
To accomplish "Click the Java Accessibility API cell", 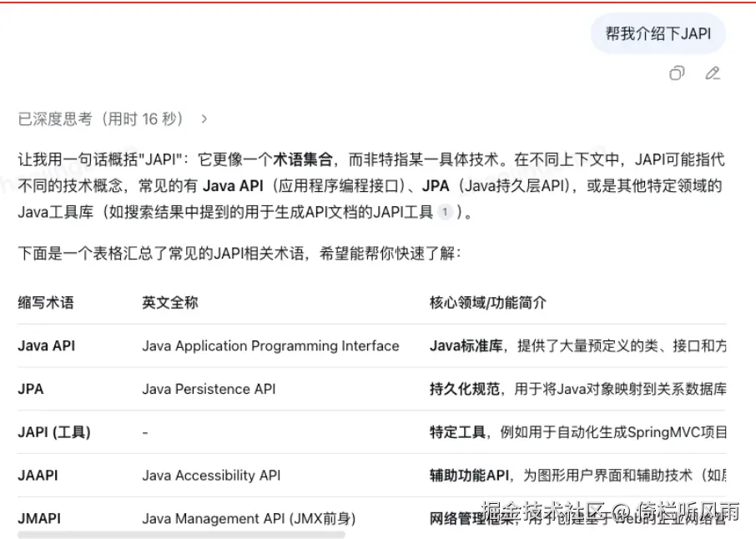I will coord(211,476).
